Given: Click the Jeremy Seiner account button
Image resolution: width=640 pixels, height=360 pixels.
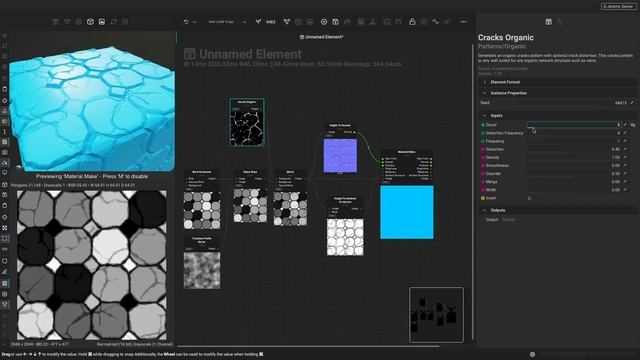Looking at the screenshot, I should coord(619,7).
